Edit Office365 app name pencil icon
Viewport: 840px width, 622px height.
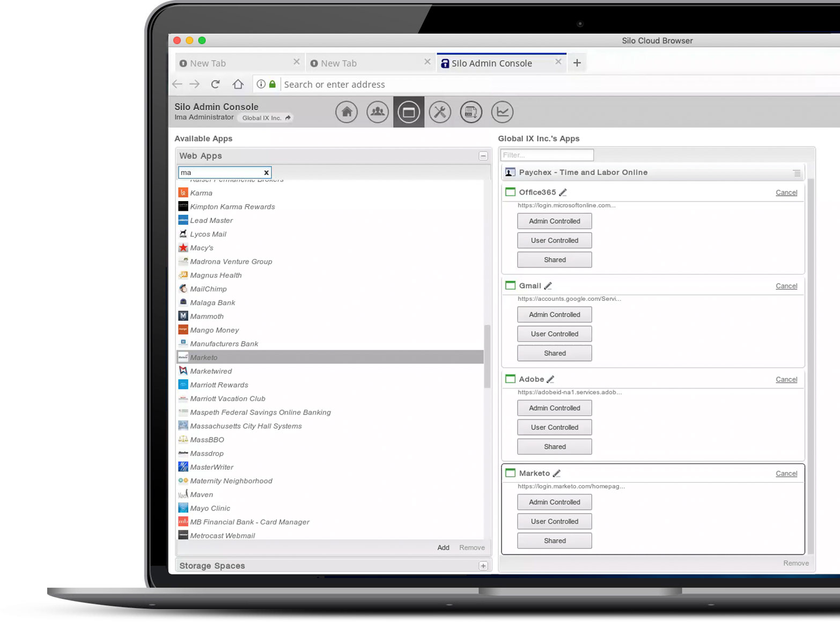click(x=563, y=192)
